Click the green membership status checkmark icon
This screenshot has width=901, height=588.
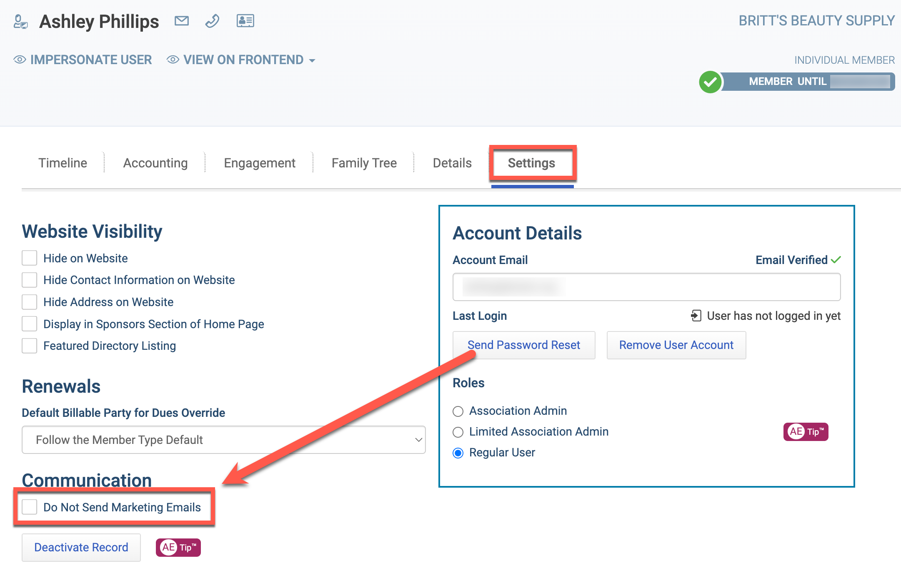tap(710, 82)
